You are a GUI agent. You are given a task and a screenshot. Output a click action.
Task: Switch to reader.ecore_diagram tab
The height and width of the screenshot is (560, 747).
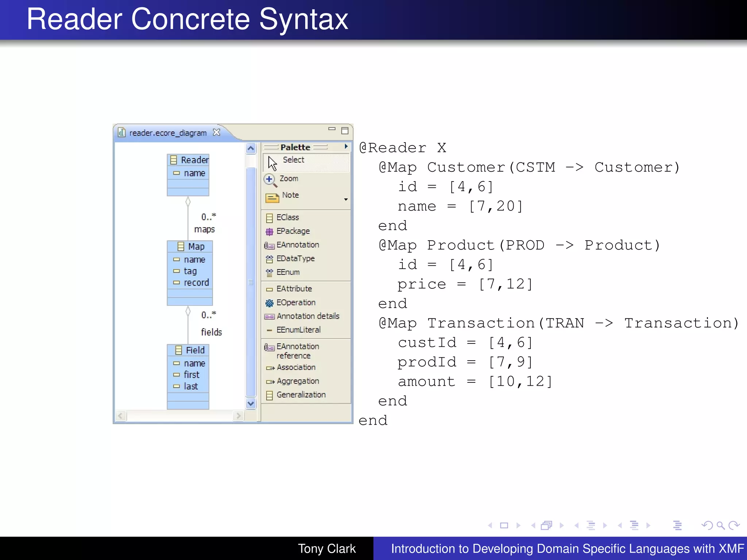[168, 133]
